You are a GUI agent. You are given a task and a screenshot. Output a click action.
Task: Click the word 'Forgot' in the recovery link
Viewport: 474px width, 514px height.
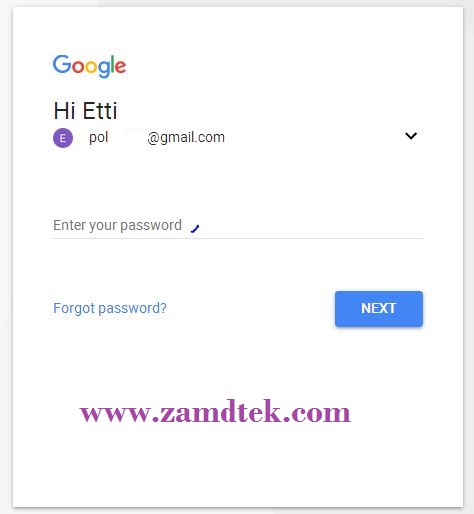click(x=74, y=308)
